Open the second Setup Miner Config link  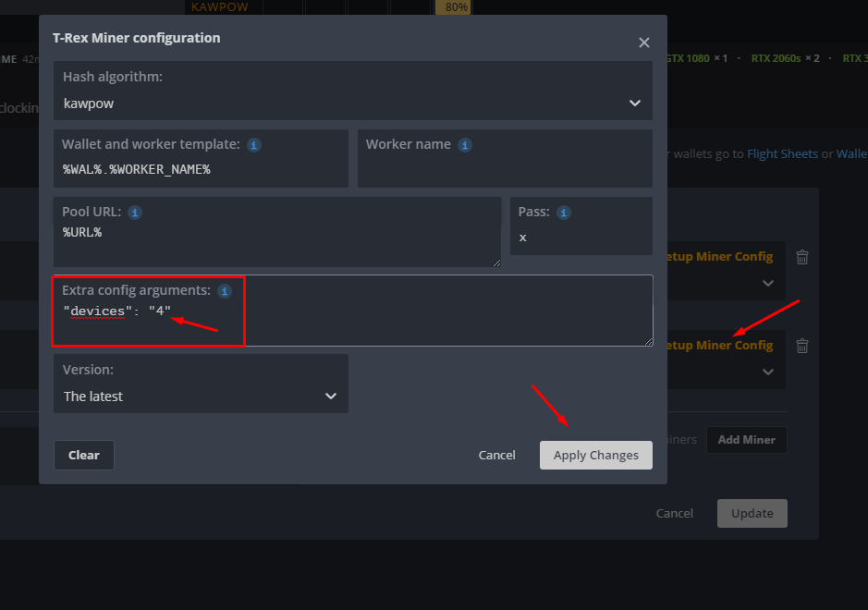[720, 346]
